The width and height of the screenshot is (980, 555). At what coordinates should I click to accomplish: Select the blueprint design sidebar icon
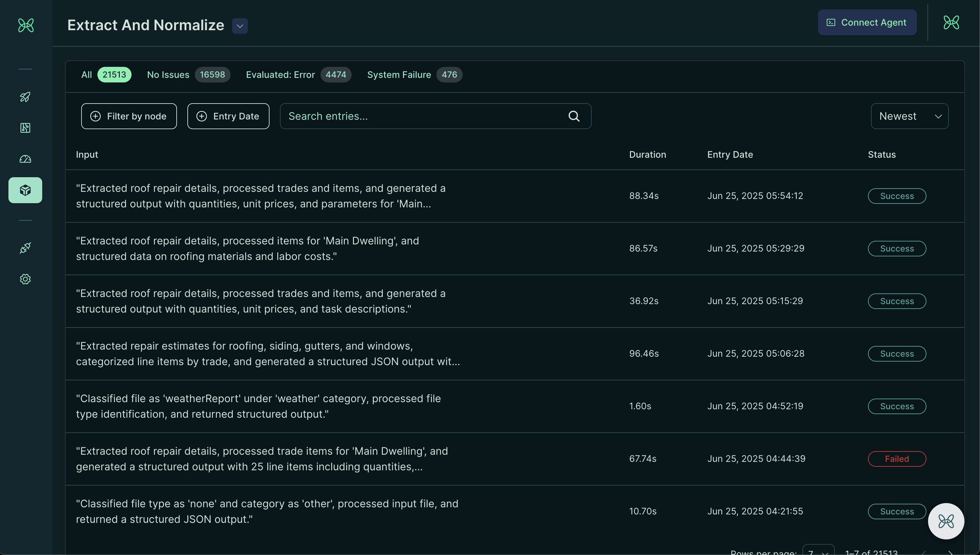[x=25, y=128]
